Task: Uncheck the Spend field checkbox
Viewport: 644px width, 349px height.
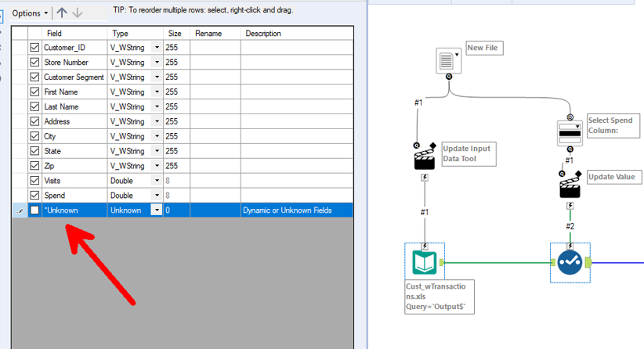Action: tap(34, 195)
